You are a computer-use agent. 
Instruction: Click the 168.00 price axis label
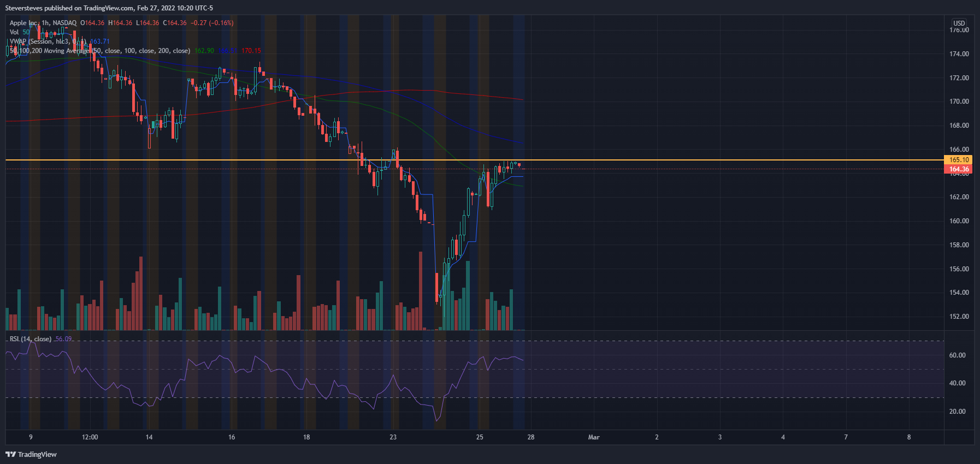(x=959, y=126)
